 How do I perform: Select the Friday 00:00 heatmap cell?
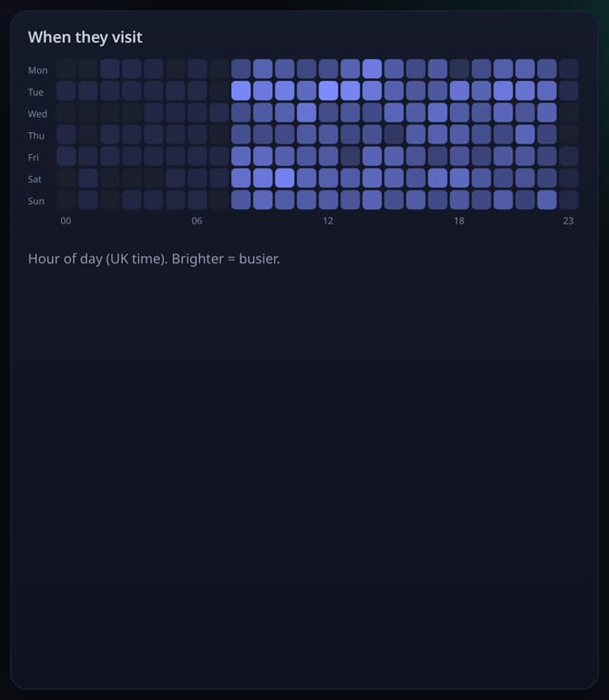click(66, 156)
